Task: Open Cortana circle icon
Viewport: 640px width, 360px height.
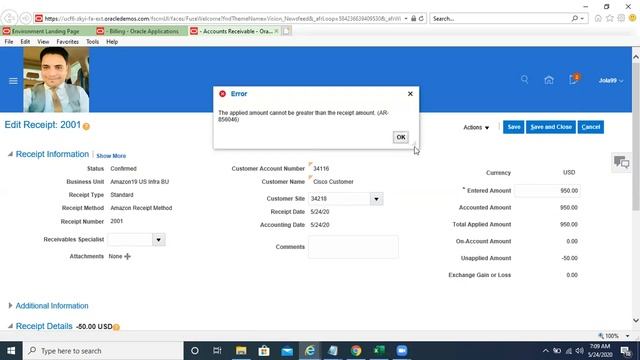Action: click(x=195, y=351)
